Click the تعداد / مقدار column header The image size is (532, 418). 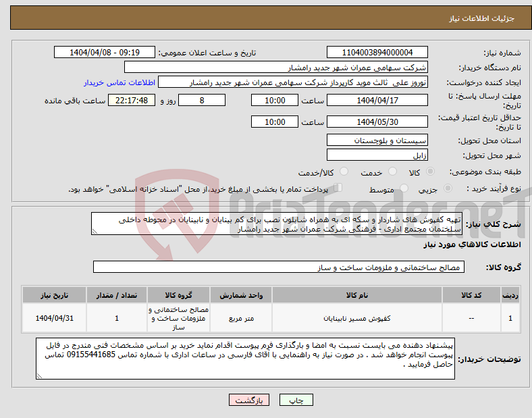[x=117, y=295]
